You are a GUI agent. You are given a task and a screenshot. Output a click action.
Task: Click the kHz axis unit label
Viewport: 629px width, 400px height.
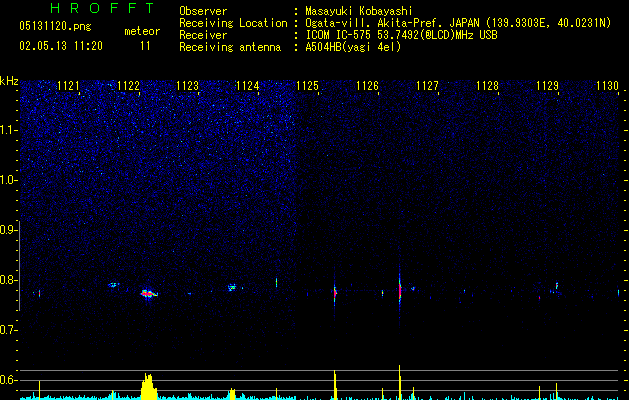pyautogui.click(x=9, y=81)
